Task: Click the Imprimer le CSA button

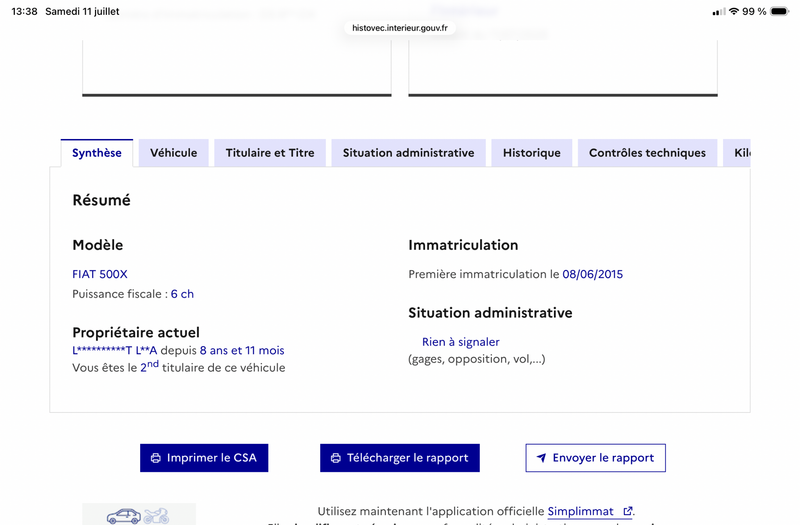Action: pos(204,458)
